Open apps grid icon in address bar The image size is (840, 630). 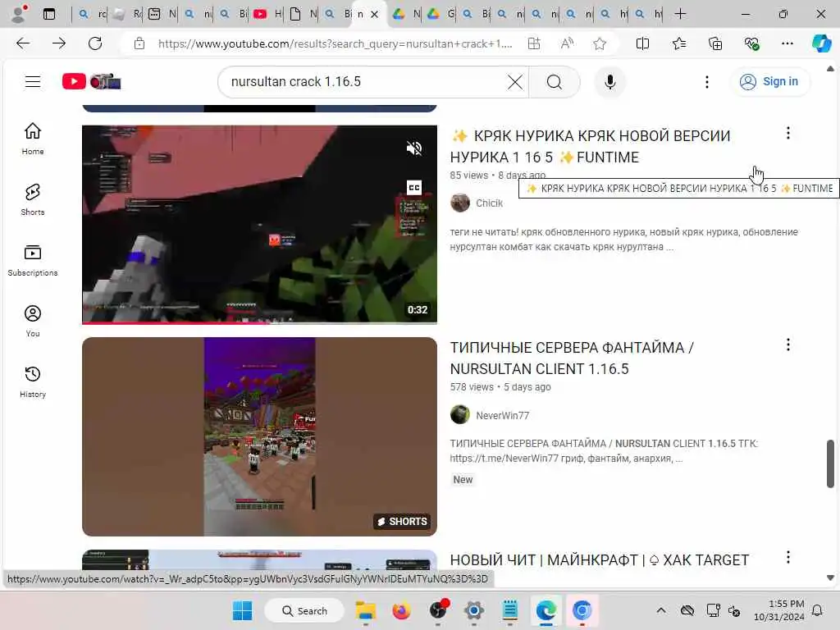[x=533, y=43]
